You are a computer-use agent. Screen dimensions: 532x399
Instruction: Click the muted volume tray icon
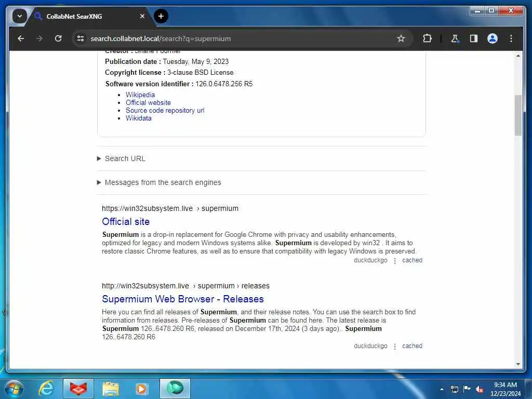480,389
